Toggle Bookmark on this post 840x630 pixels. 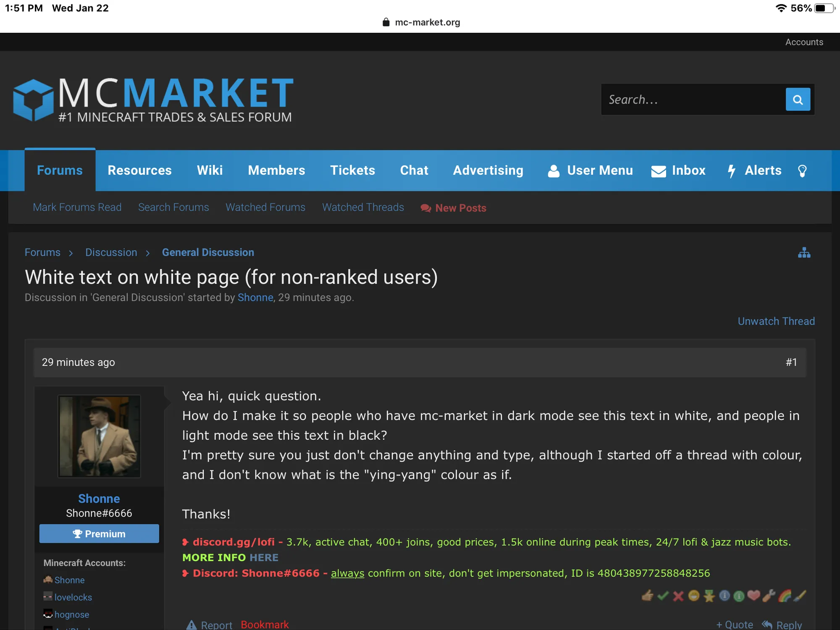[x=265, y=625]
